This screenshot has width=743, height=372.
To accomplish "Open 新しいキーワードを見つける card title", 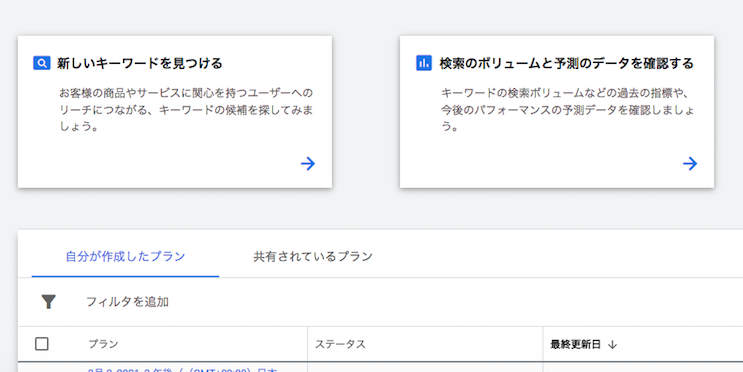I will pos(140,63).
